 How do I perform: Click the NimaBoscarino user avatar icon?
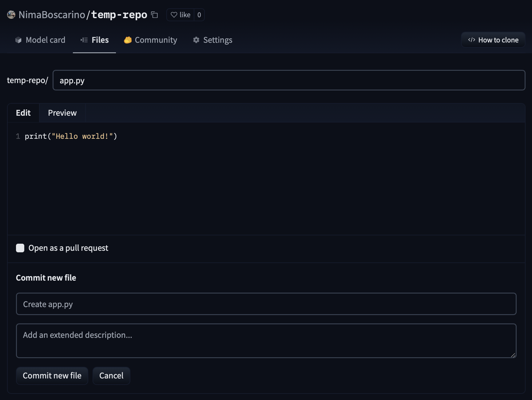[x=11, y=15]
